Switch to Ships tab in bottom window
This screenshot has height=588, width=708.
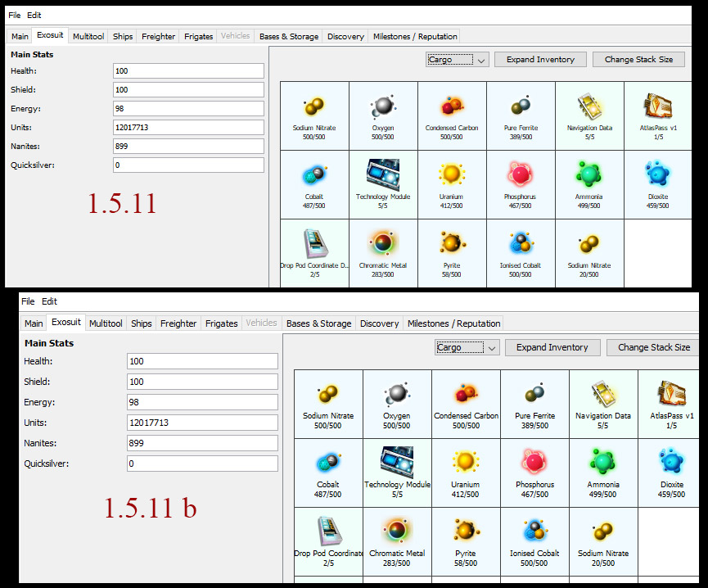click(142, 323)
